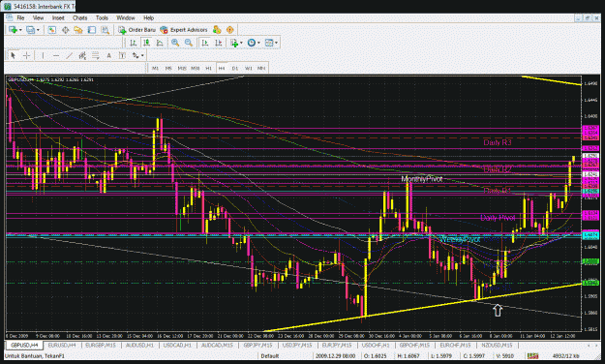The height and width of the screenshot is (364, 605).
Task: Expand the indicators dropdown arrow
Action: click(x=241, y=43)
